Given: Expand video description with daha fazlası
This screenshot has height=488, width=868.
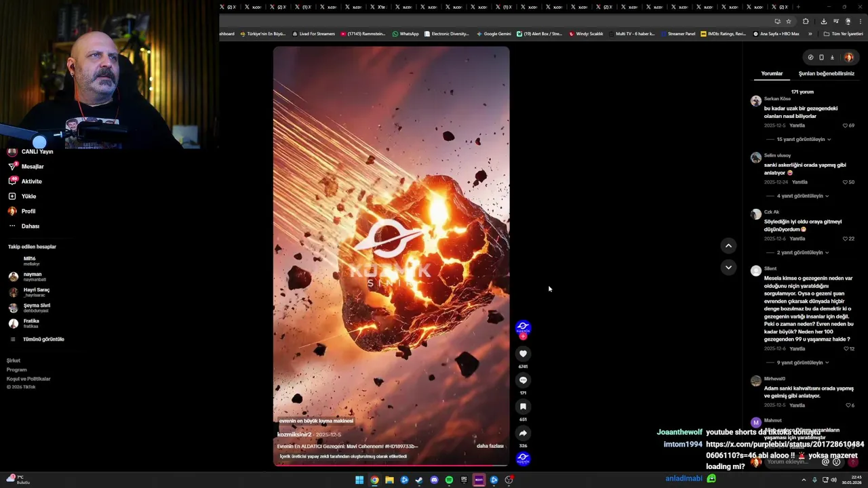Looking at the screenshot, I should click(x=490, y=446).
